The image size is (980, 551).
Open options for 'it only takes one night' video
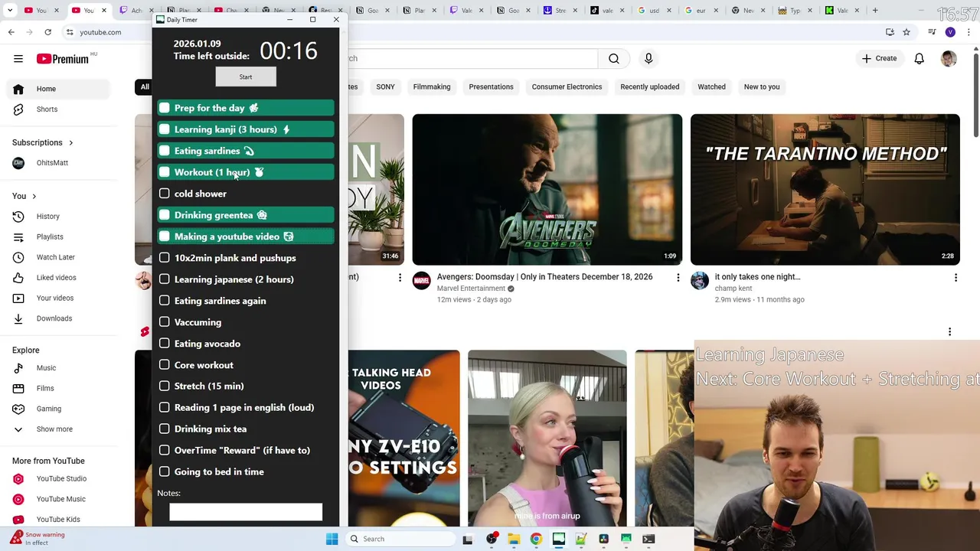click(955, 278)
